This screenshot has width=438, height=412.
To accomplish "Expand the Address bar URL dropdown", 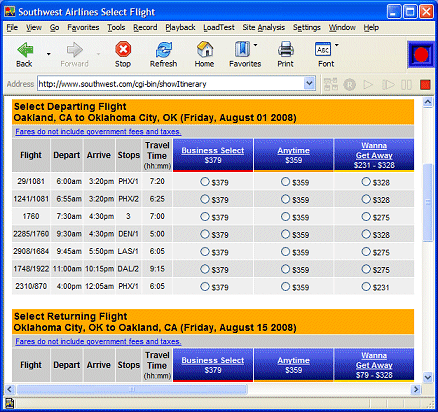I will pos(309,83).
